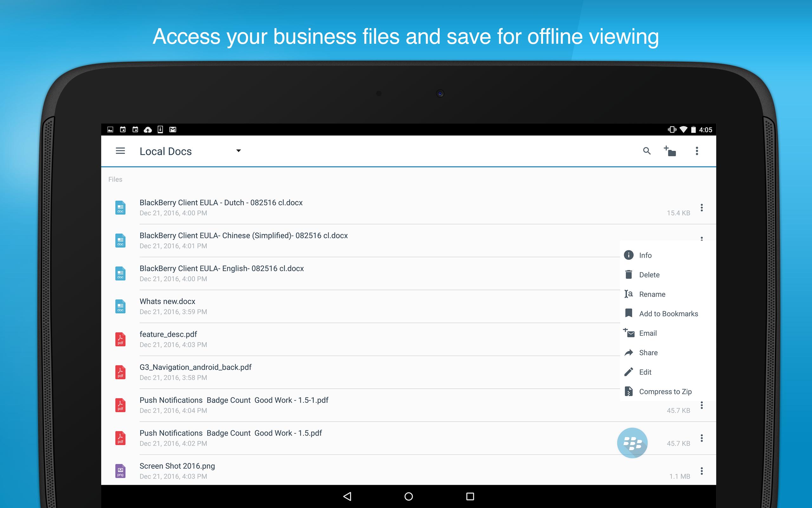Screen dimensions: 812x508
Task: Expand the Local Docs dropdown arrow
Action: 239,151
